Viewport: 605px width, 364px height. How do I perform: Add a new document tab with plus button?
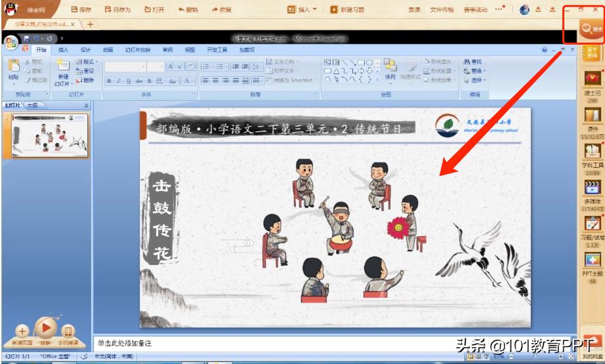90,24
